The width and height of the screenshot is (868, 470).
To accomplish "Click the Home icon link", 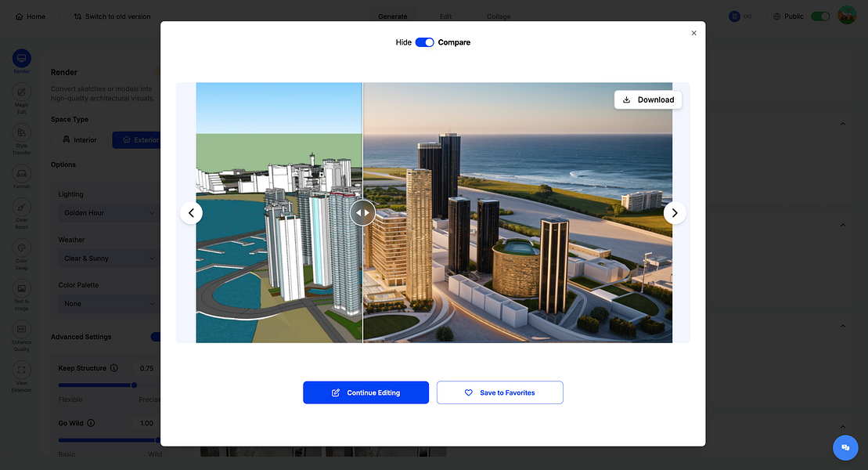I will click(31, 16).
